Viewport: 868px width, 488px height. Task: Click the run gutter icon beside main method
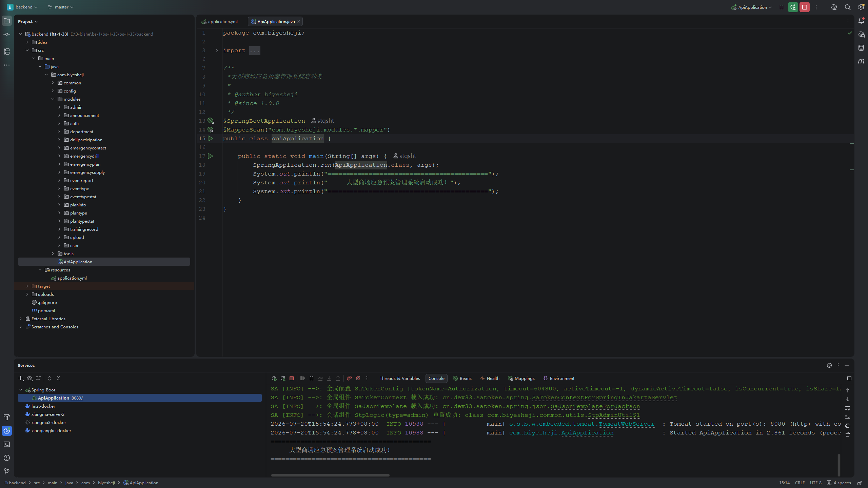[x=210, y=156]
